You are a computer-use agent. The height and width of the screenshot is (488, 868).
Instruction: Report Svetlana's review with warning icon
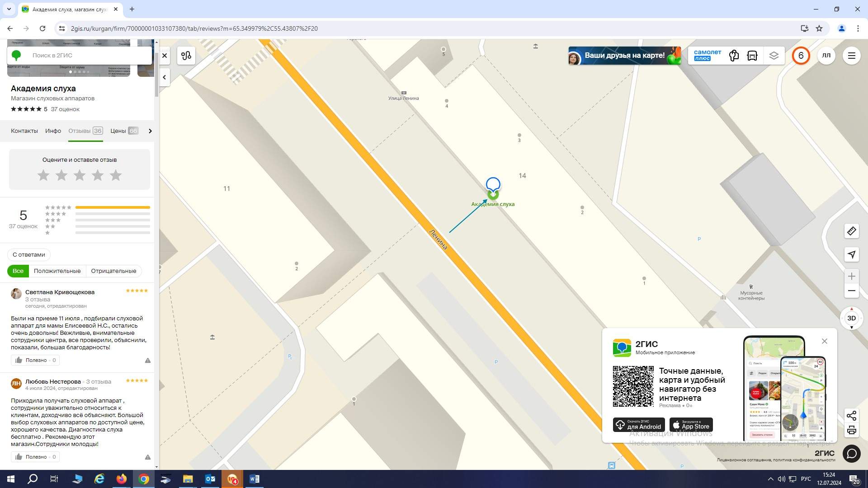148,361
